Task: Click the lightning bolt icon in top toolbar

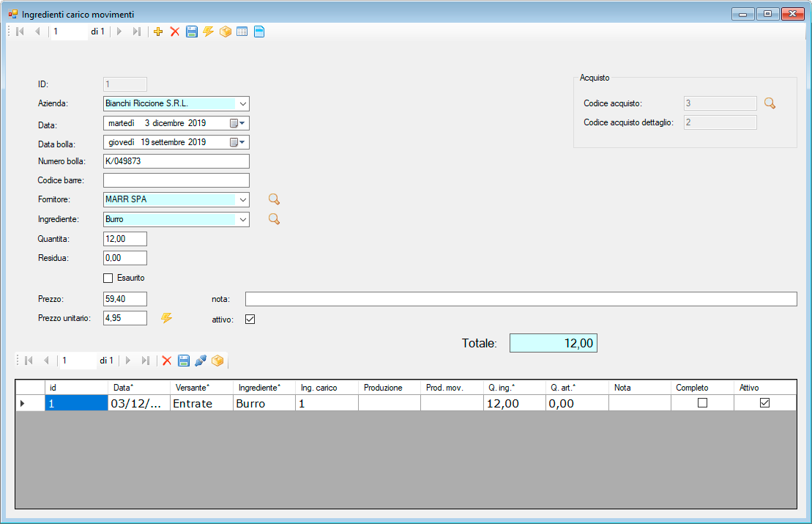Action: point(208,32)
